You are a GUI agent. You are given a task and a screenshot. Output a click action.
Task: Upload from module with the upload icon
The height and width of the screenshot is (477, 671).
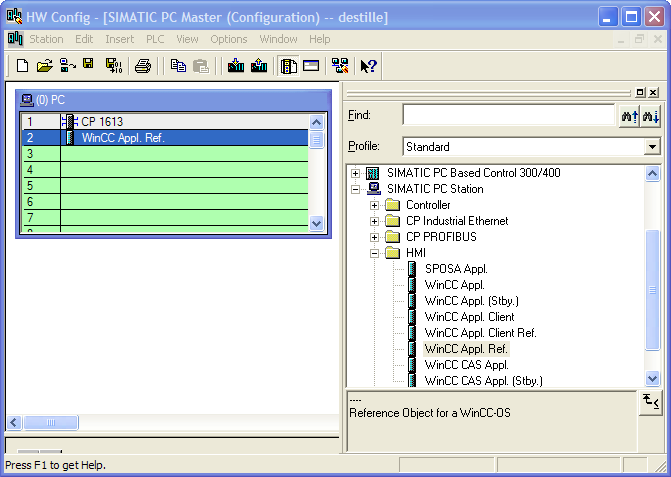click(x=259, y=66)
